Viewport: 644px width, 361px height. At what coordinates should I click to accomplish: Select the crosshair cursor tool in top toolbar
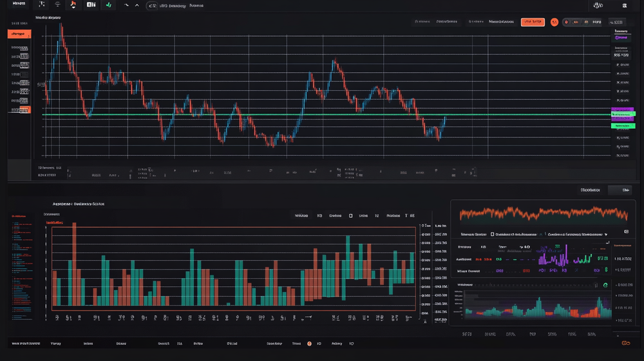(x=43, y=5)
